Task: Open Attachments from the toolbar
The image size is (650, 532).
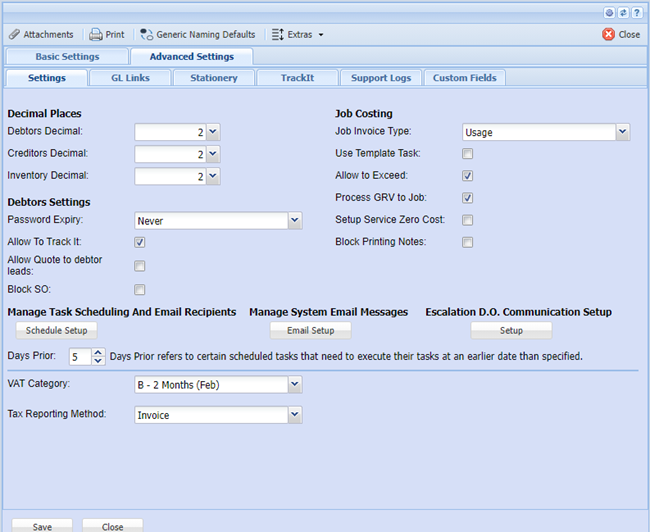Action: 40,34
